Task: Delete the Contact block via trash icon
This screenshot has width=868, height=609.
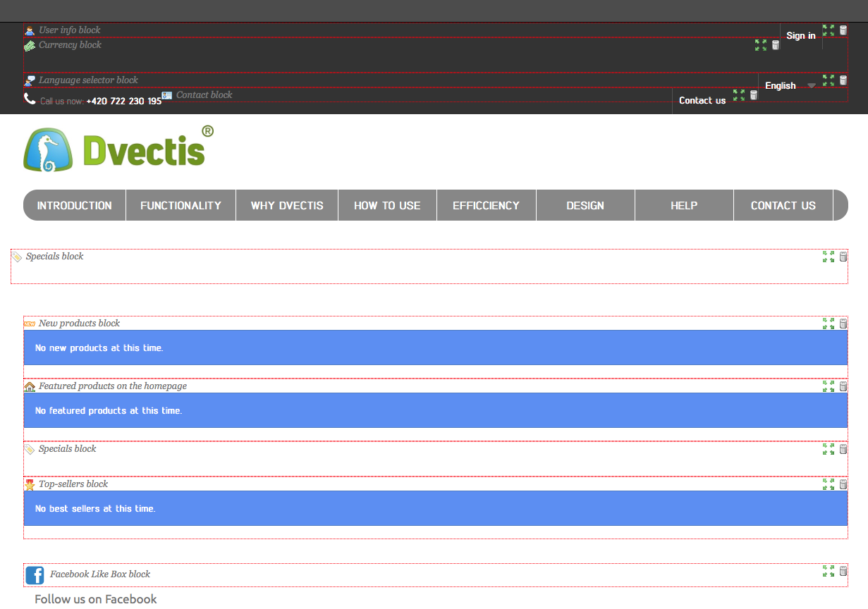Action: 754,95
